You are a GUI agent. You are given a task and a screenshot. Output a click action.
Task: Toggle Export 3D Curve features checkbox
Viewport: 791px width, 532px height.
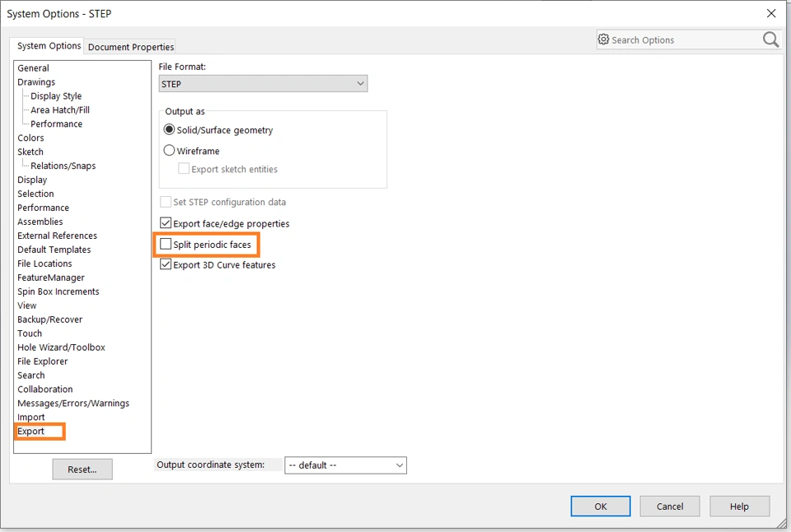coord(166,265)
